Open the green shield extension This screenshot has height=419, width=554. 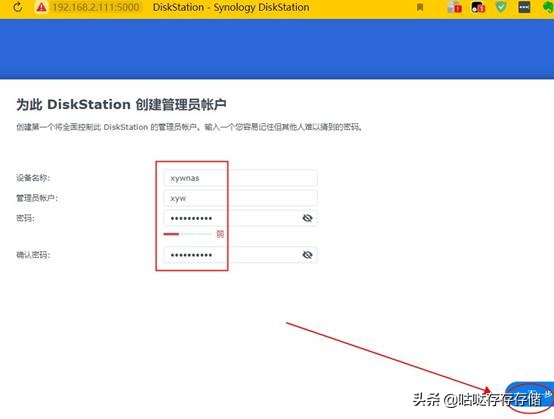(501, 7)
